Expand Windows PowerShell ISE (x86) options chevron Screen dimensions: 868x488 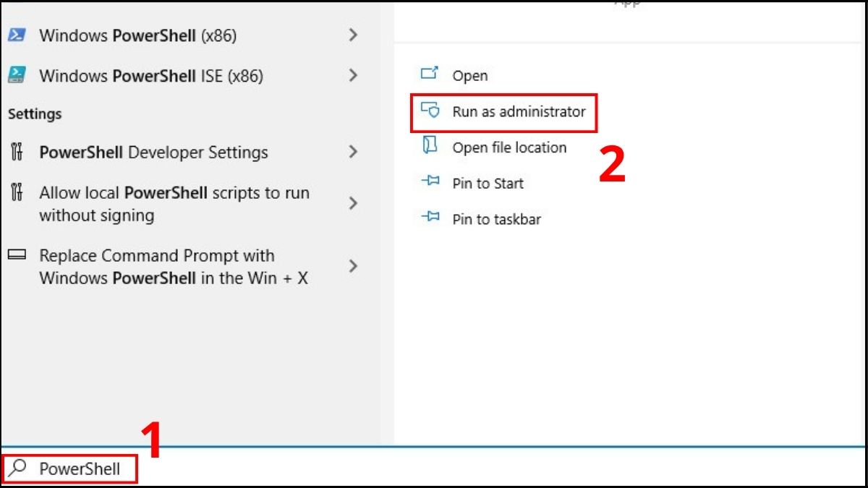coord(354,75)
